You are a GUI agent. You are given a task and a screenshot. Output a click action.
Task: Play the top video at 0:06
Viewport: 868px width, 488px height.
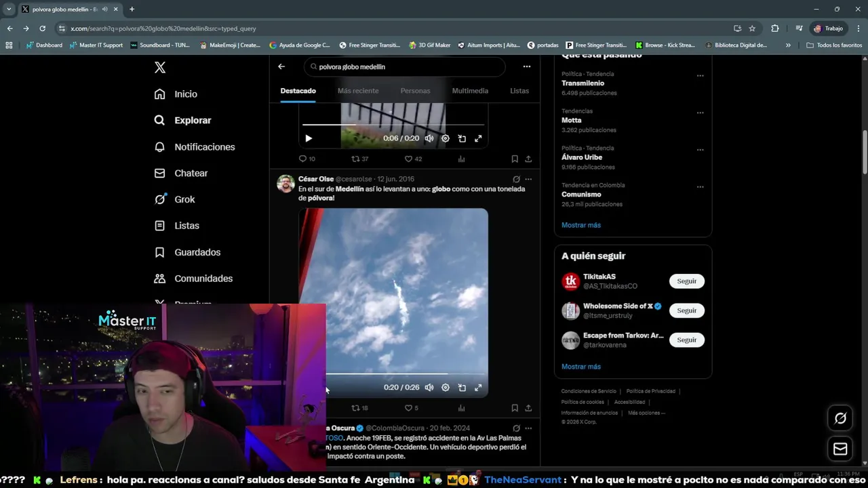pyautogui.click(x=309, y=138)
